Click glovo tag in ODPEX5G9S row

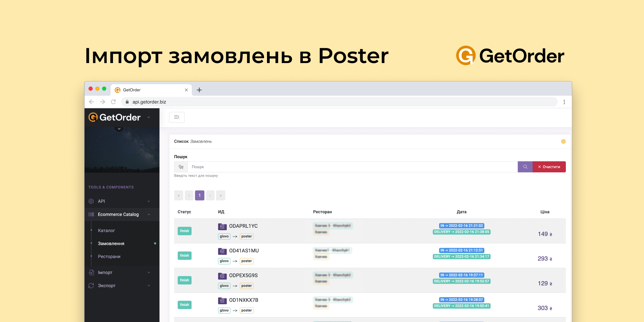click(x=224, y=286)
